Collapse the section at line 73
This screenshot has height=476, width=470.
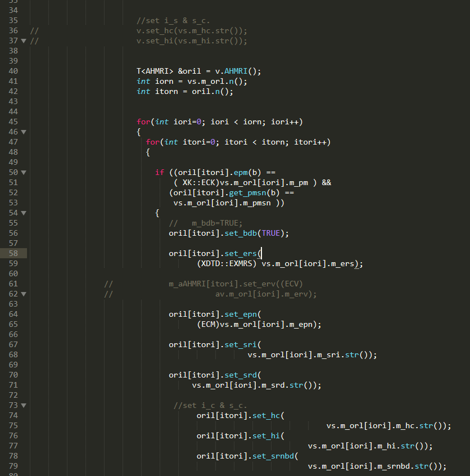click(x=24, y=406)
